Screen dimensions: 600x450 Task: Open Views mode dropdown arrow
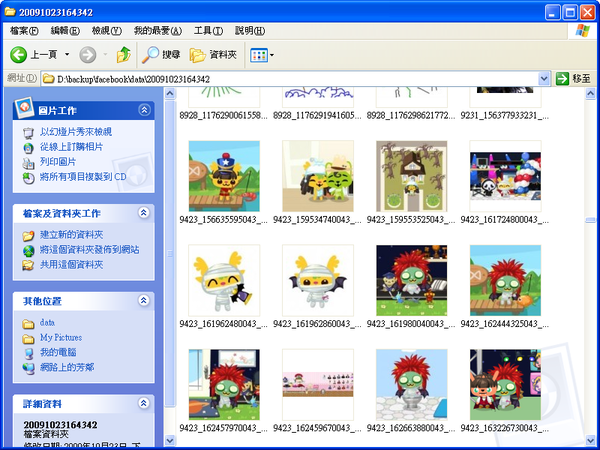point(272,55)
